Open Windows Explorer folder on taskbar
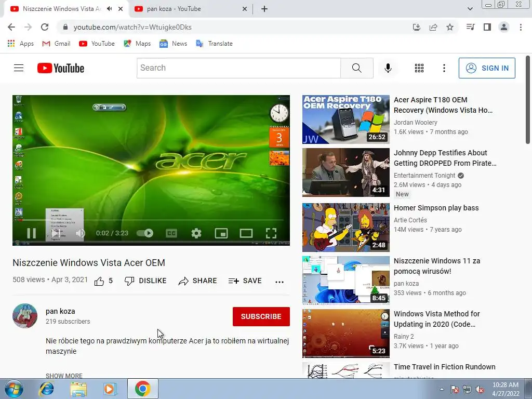 [78, 389]
